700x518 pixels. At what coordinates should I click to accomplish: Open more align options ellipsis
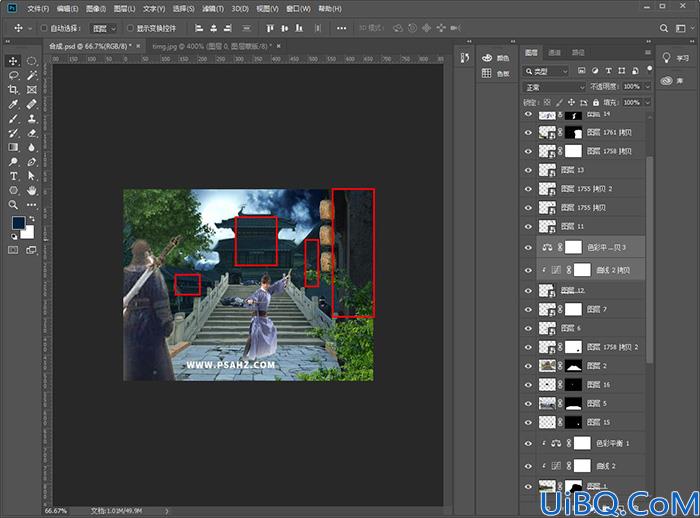pyautogui.click(x=342, y=28)
